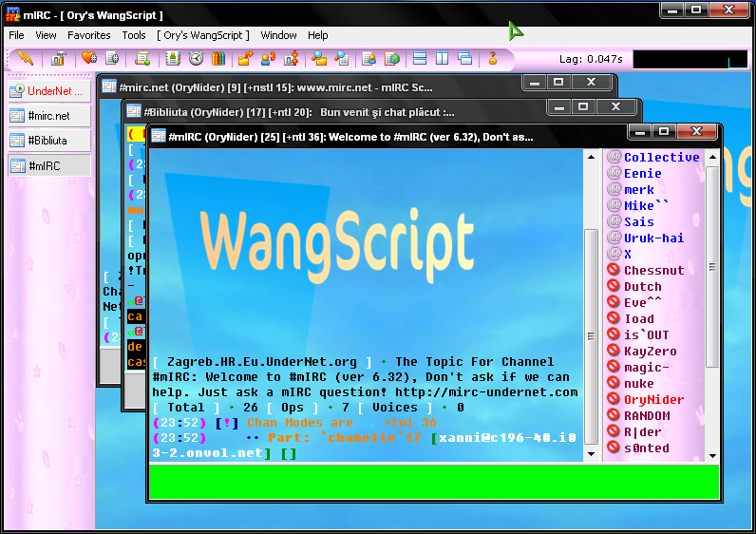Select OryNider in the nick list
The image size is (756, 534).
click(653, 400)
